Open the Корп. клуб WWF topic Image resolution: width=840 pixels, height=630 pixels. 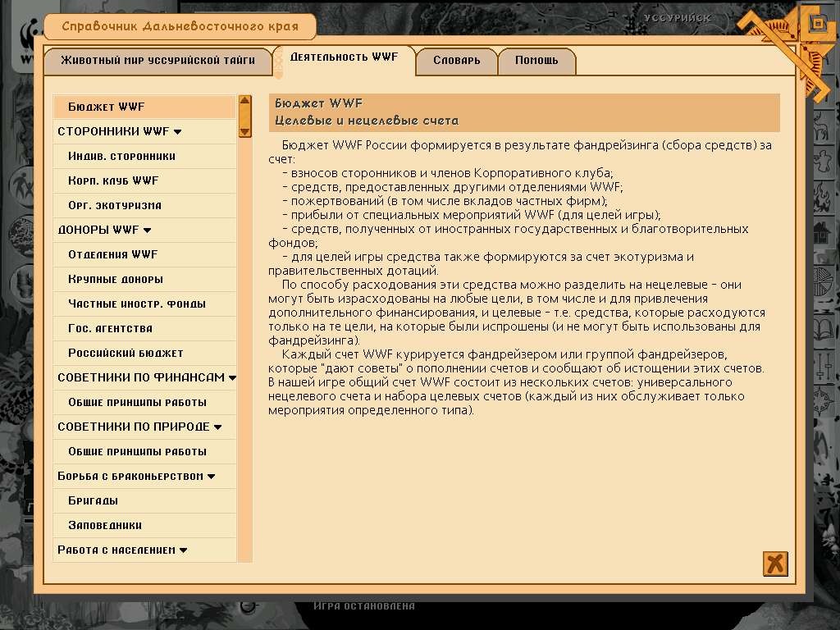pyautogui.click(x=144, y=180)
